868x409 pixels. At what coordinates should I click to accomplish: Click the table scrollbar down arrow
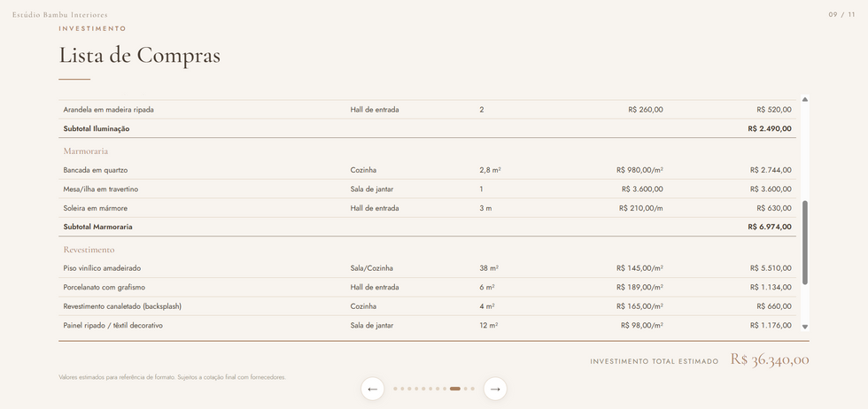coord(805,327)
